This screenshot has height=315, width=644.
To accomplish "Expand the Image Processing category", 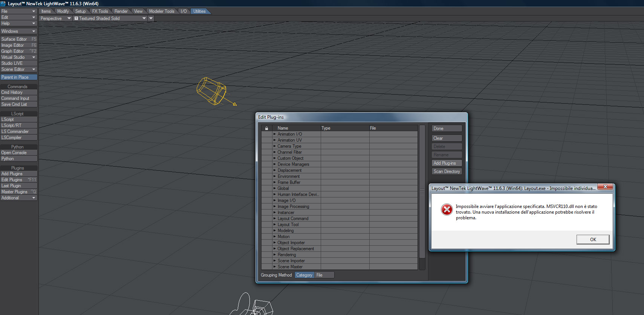I will (x=275, y=206).
